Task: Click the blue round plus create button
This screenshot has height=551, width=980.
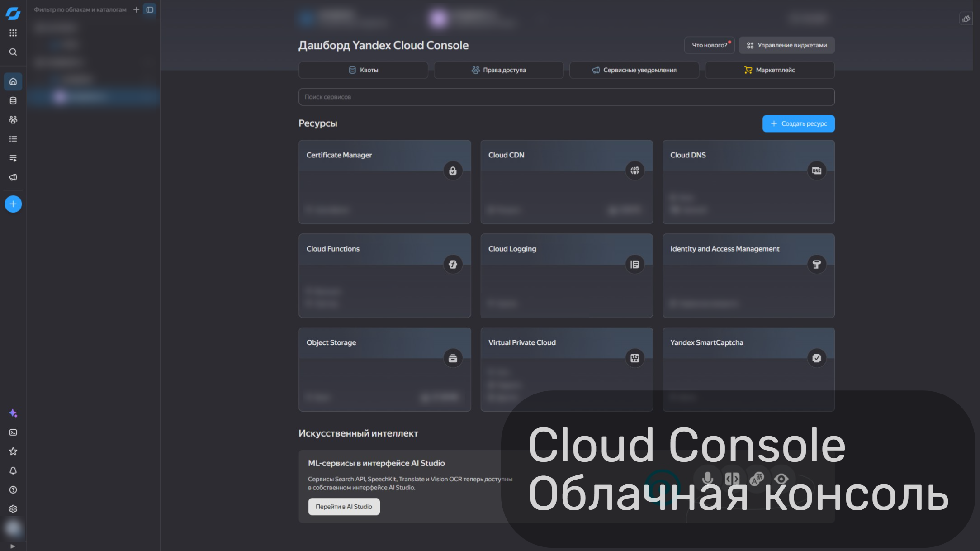Action: click(x=13, y=204)
